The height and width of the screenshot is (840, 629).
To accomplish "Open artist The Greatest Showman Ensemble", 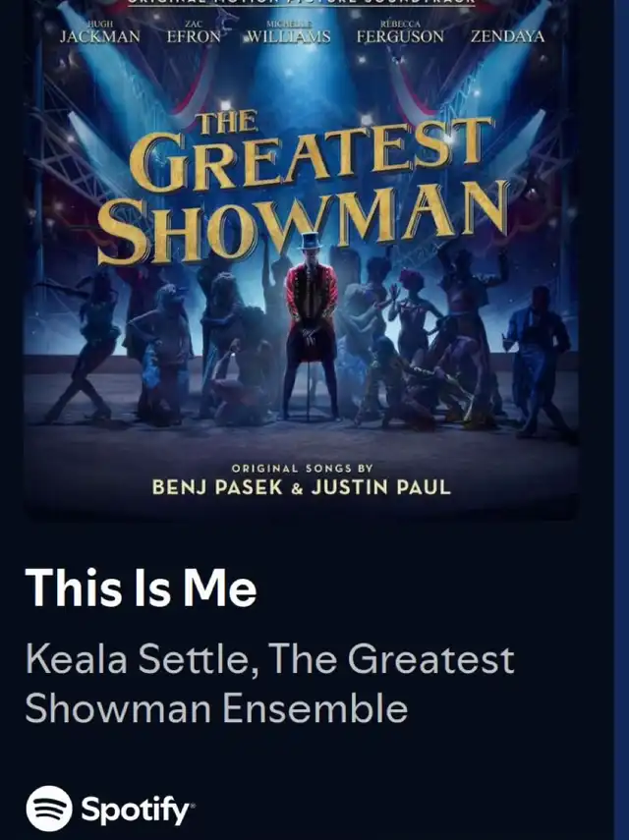I will coord(269,683).
